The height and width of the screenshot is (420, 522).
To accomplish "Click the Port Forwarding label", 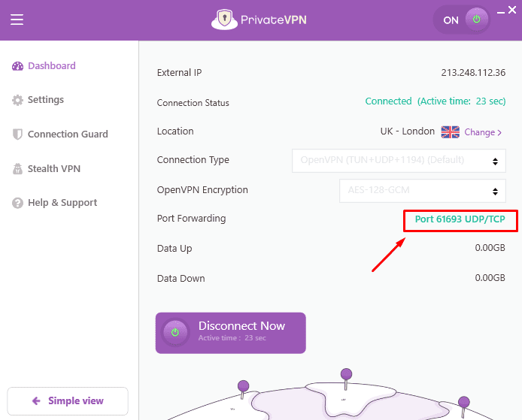I will (191, 219).
